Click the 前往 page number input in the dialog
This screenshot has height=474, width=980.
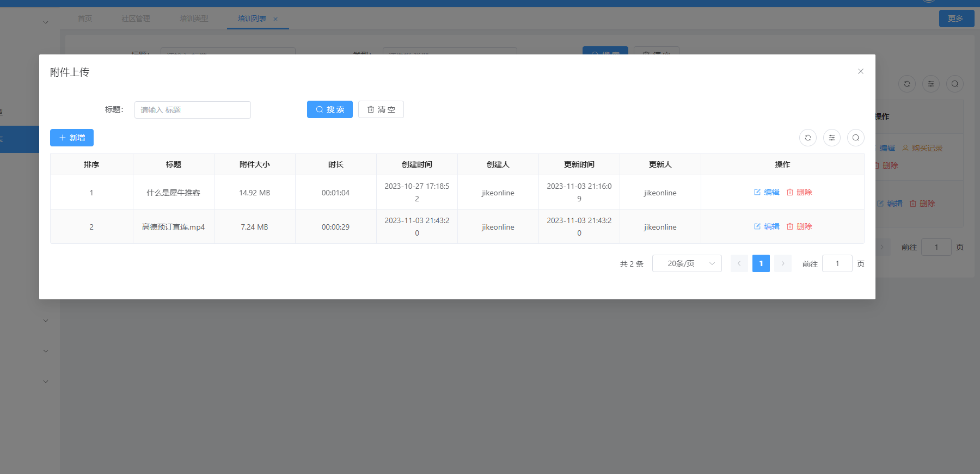click(837, 263)
